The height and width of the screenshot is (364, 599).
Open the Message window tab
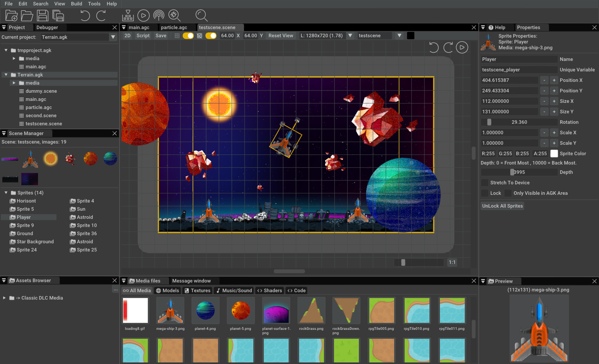192,281
